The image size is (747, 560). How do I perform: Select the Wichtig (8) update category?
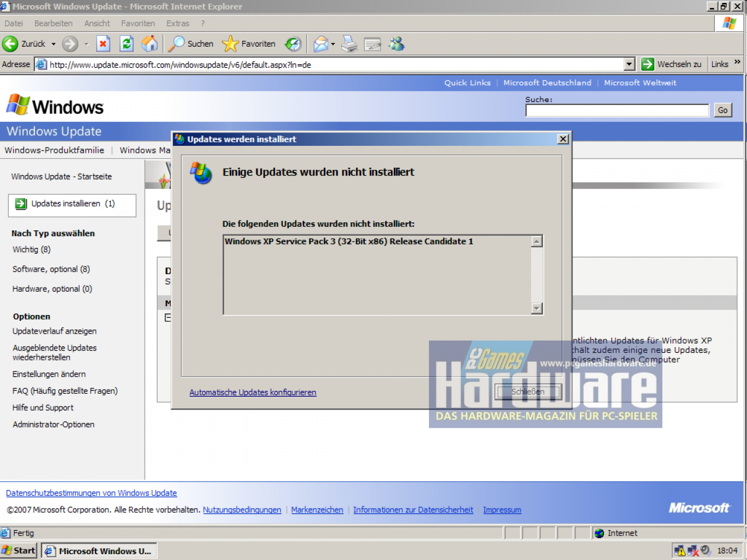[32, 249]
